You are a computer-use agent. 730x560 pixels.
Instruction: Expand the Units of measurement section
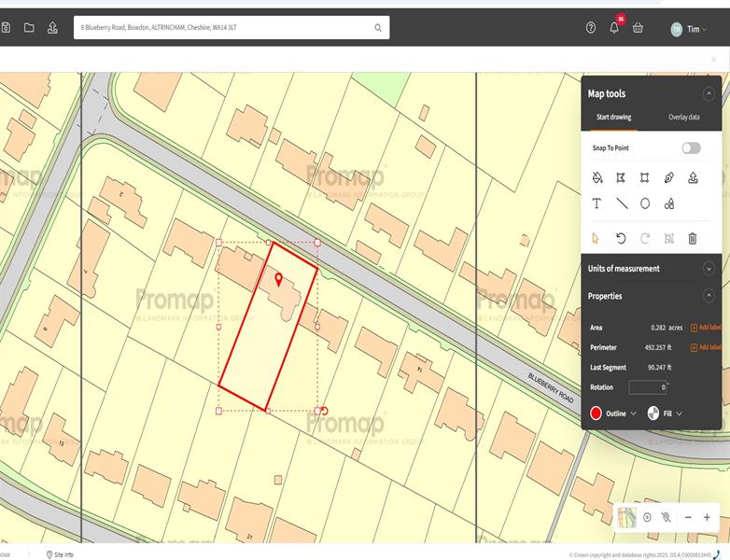708,269
